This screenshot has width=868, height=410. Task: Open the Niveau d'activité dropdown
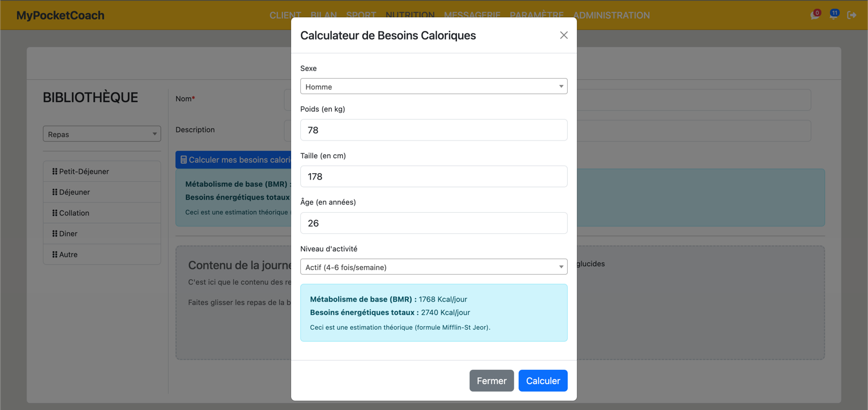point(433,266)
